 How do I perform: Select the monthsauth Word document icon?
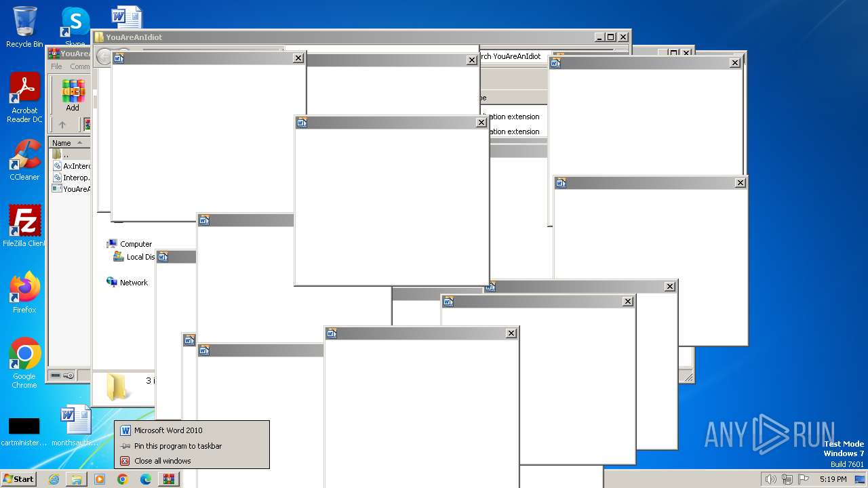(x=75, y=426)
